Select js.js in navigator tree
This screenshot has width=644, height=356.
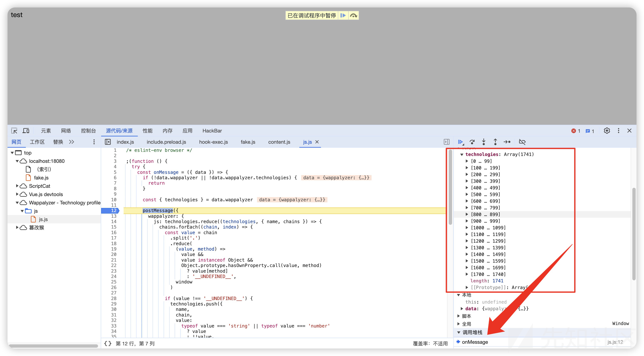click(x=43, y=219)
